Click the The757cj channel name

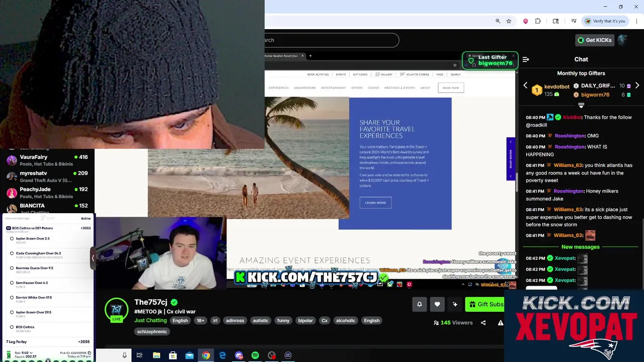pos(150,302)
